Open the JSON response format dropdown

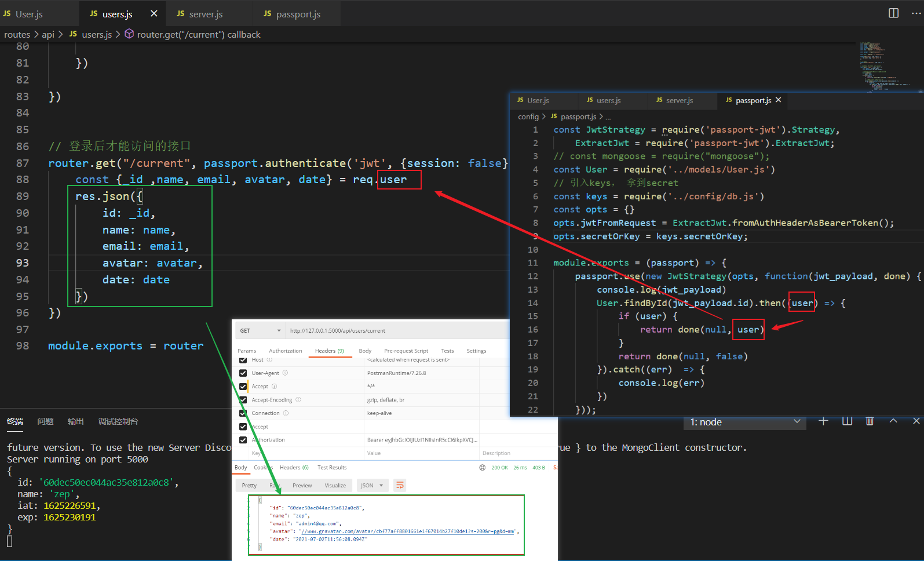pyautogui.click(x=372, y=485)
